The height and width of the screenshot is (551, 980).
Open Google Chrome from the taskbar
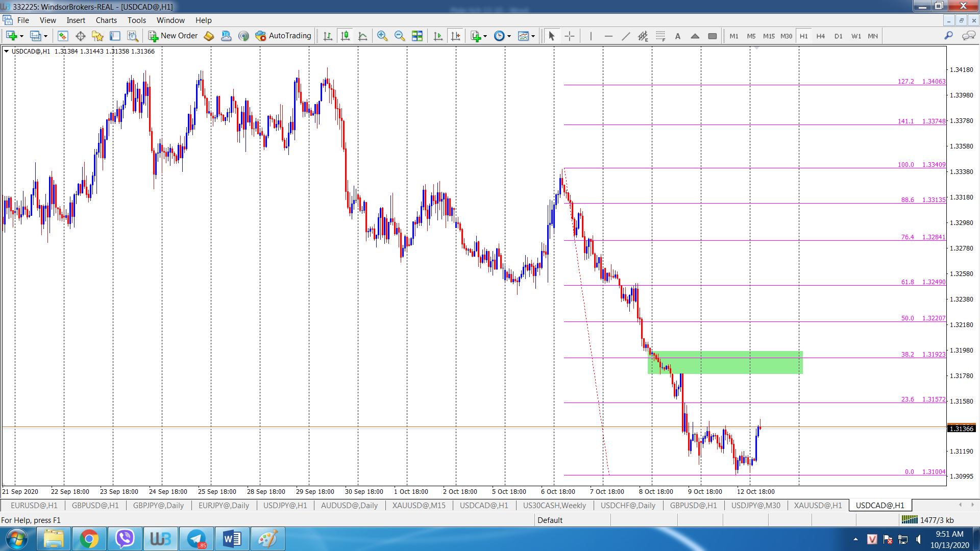89,539
